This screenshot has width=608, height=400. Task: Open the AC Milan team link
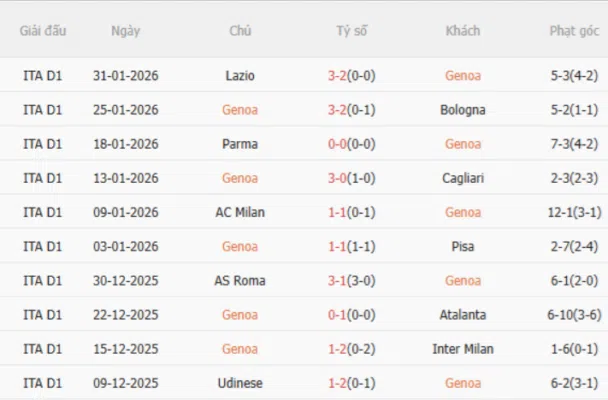(x=240, y=212)
